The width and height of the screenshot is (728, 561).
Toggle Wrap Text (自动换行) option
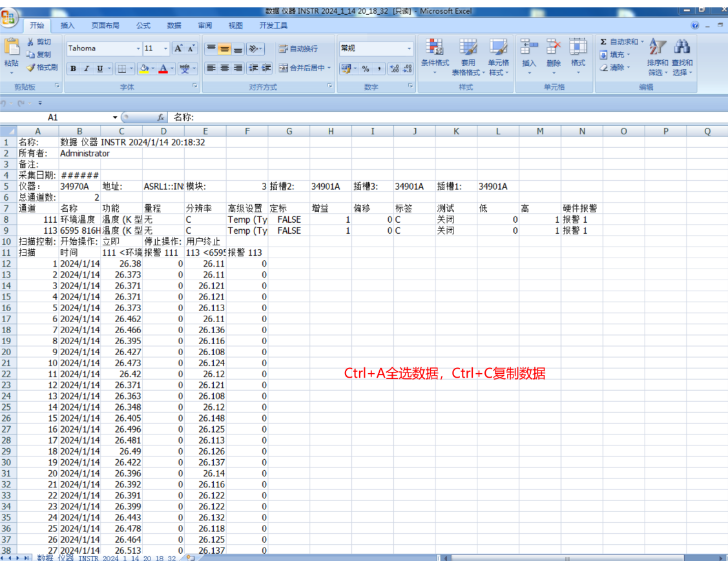[298, 48]
